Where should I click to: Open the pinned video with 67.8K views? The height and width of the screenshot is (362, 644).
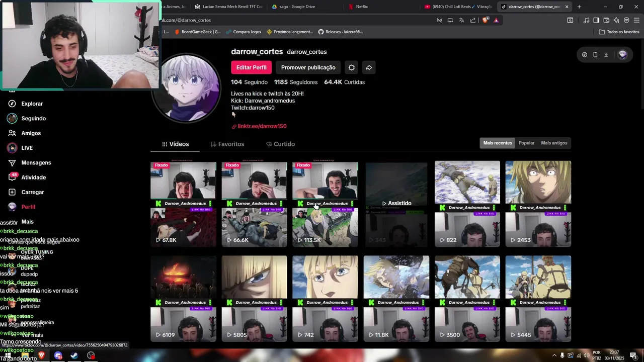pyautogui.click(x=183, y=204)
